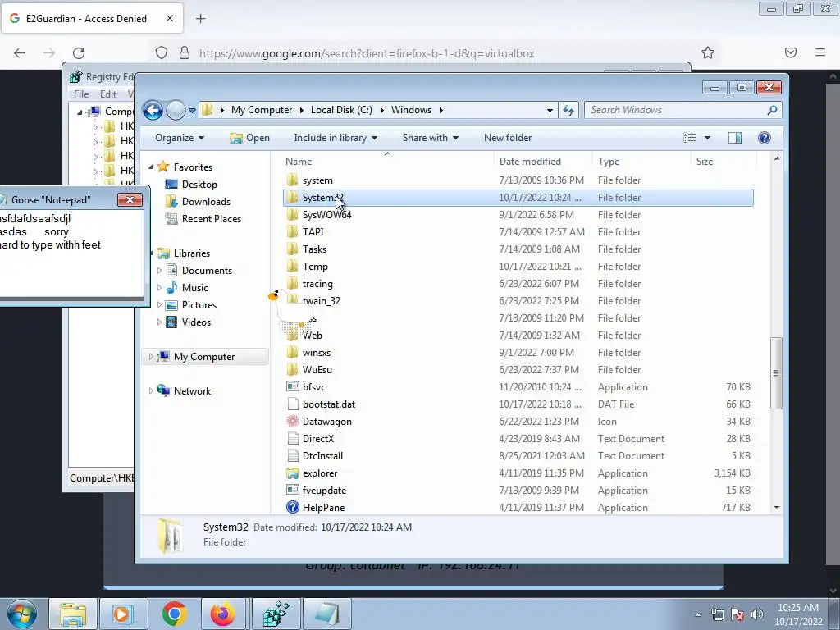The width and height of the screenshot is (840, 630).
Task: Sort by the Size column header
Action: tap(724, 162)
